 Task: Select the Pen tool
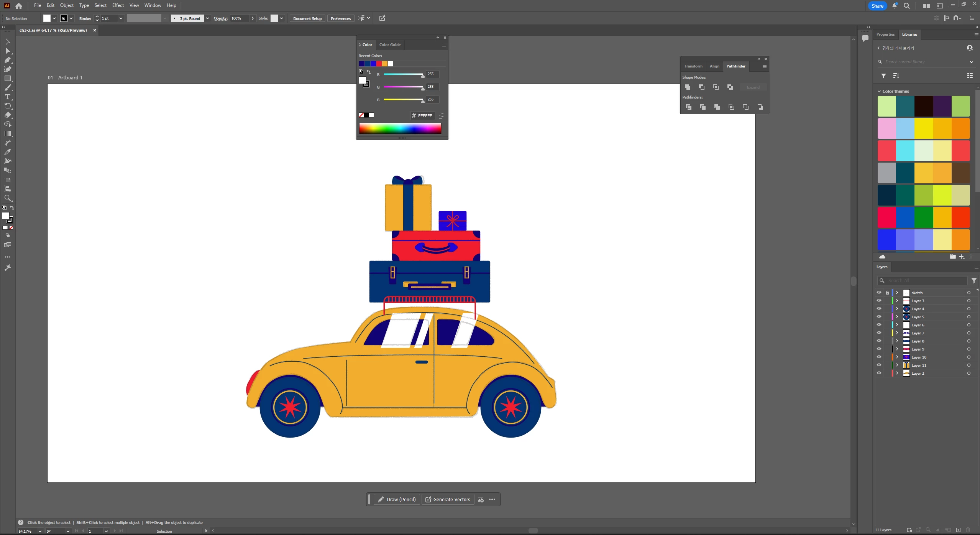[7, 60]
